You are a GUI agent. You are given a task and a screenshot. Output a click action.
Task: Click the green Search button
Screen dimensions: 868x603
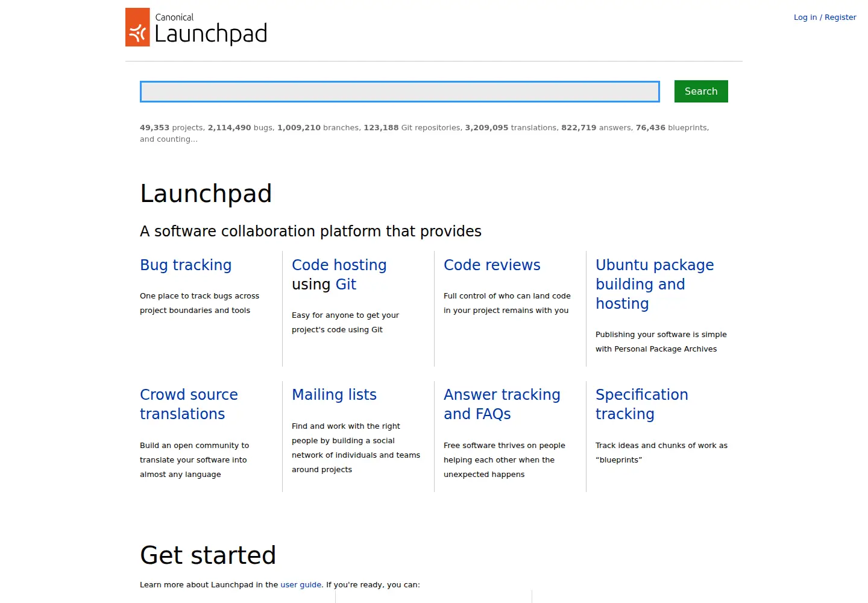pyautogui.click(x=701, y=92)
